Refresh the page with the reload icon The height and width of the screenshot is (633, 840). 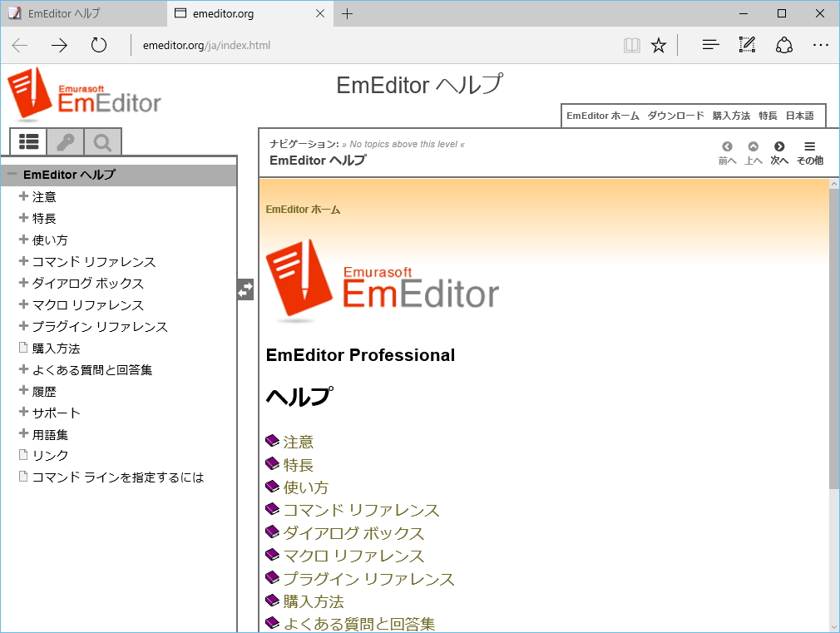click(99, 45)
